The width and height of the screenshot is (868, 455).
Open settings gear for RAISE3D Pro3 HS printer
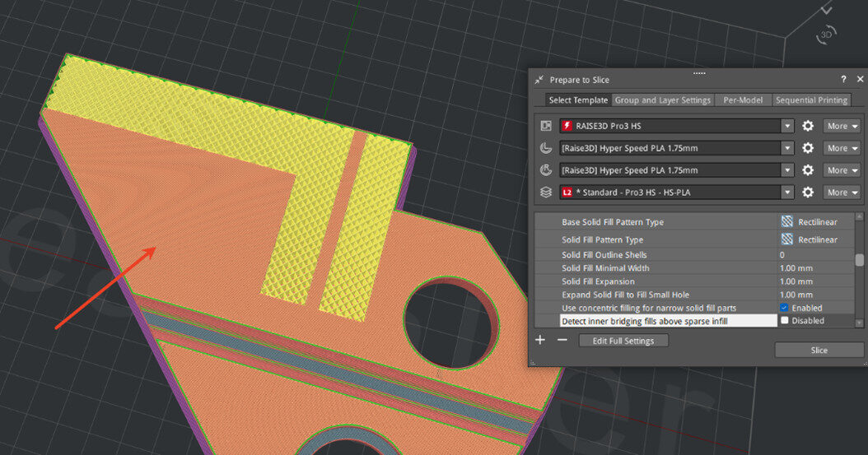(808, 126)
